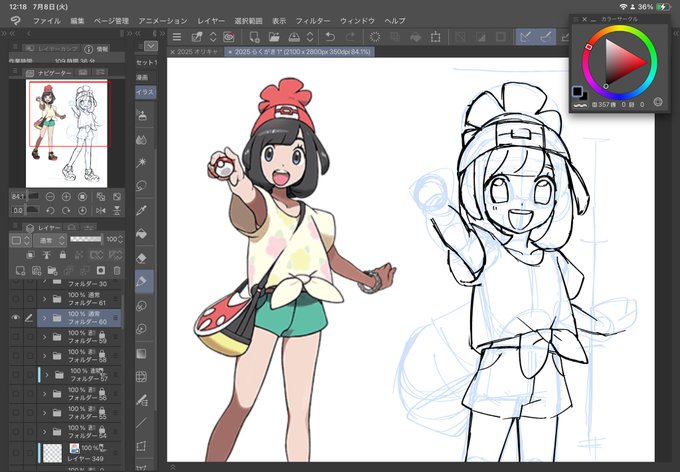Click the Redo arrow in command bar

pyautogui.click(x=350, y=37)
